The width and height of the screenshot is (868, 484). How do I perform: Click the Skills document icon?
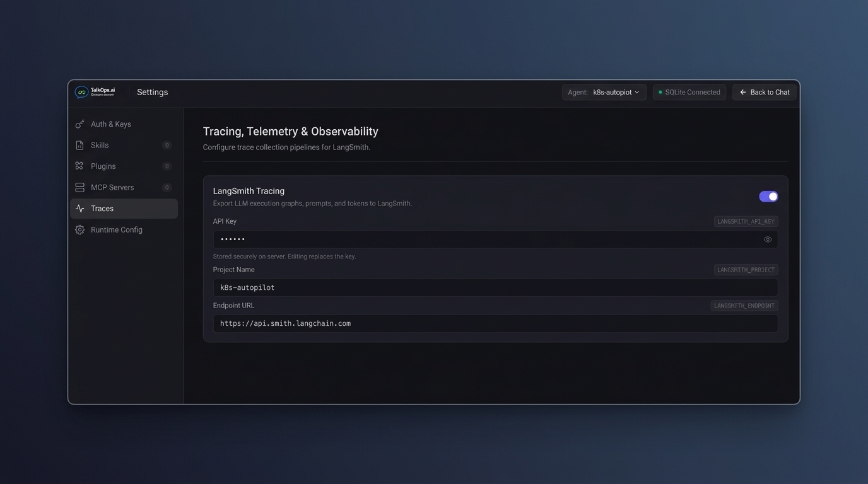point(79,145)
